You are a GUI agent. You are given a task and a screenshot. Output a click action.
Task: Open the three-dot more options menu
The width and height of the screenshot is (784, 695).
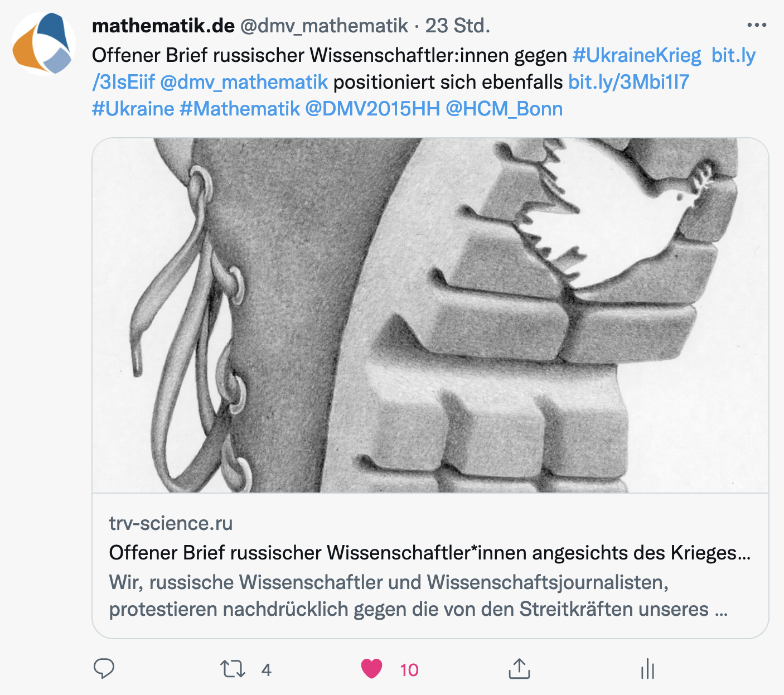pyautogui.click(x=757, y=25)
